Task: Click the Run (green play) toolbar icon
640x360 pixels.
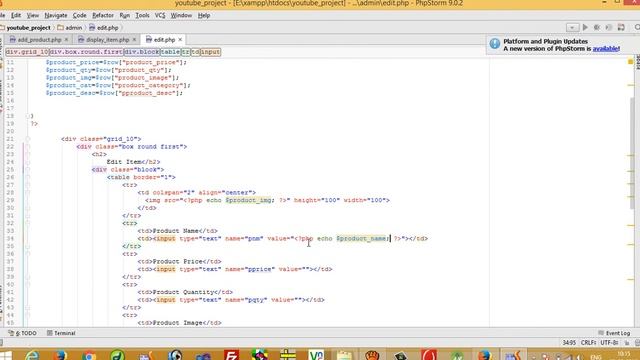Action: click(x=585, y=27)
